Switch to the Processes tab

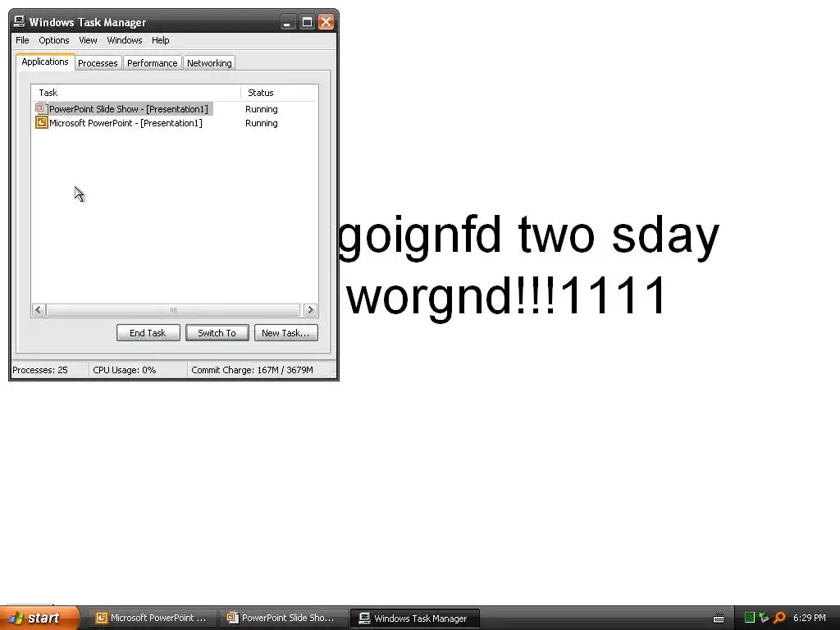[98, 63]
